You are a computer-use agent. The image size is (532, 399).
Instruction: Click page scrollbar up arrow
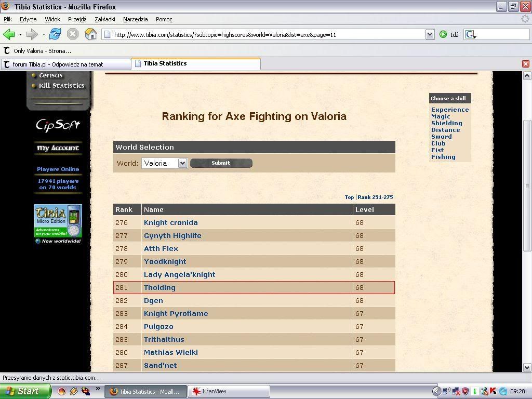[527, 76]
